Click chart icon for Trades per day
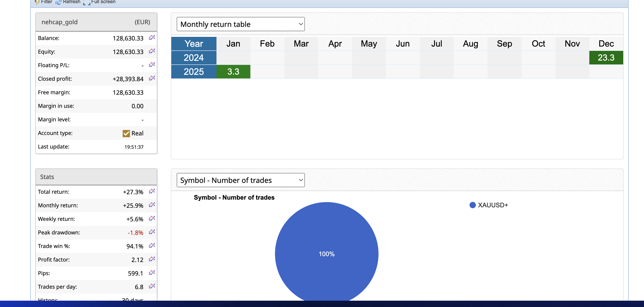Screen dimensions: 644x307 (x=152, y=286)
